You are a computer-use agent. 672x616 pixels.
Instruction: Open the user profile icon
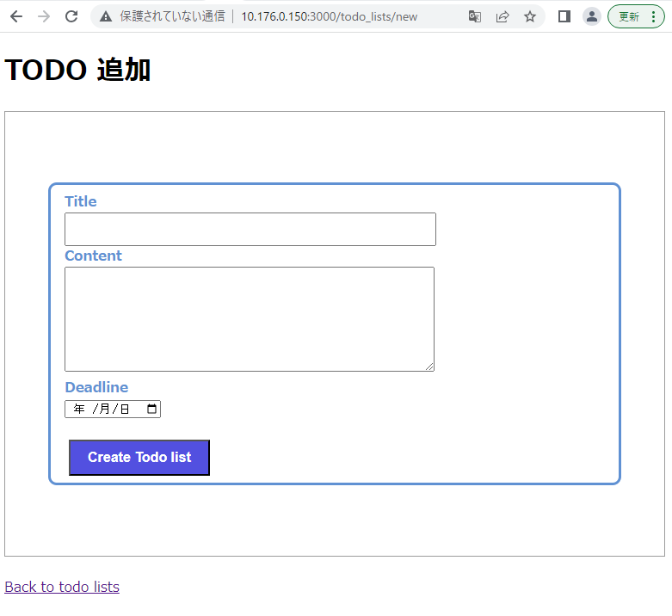tap(591, 16)
